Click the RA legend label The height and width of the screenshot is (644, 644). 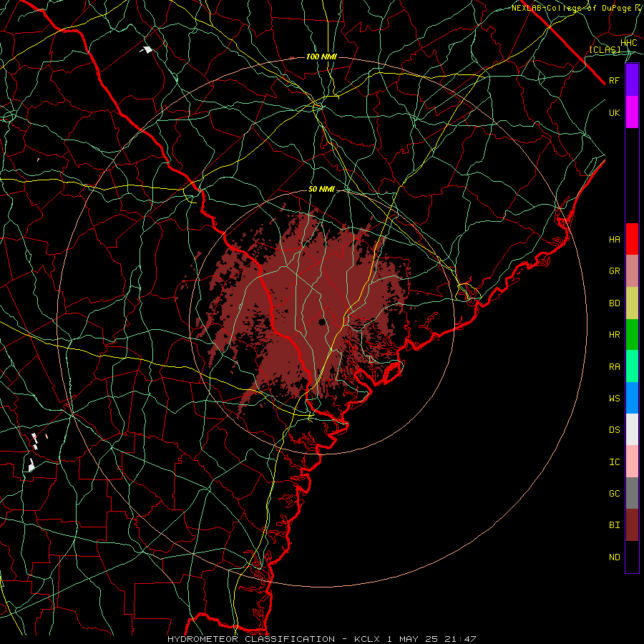tap(615, 367)
